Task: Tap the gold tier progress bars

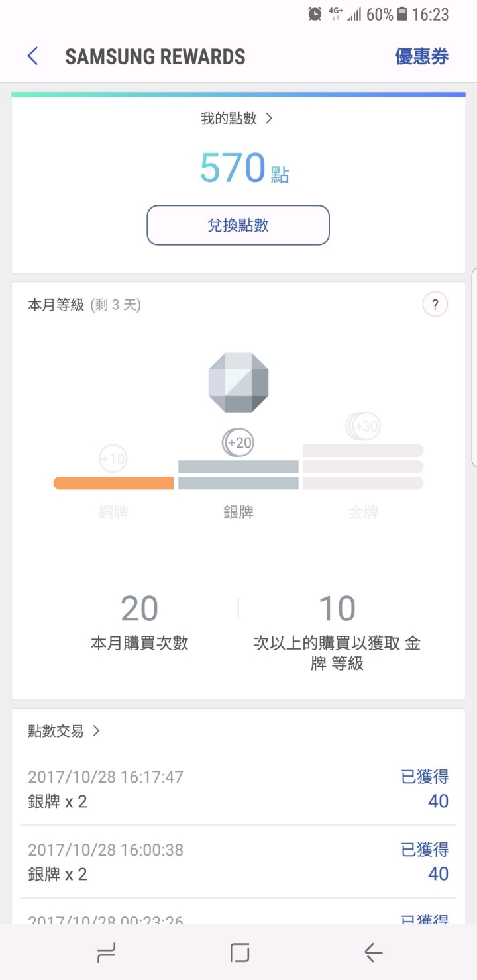Action: (363, 467)
